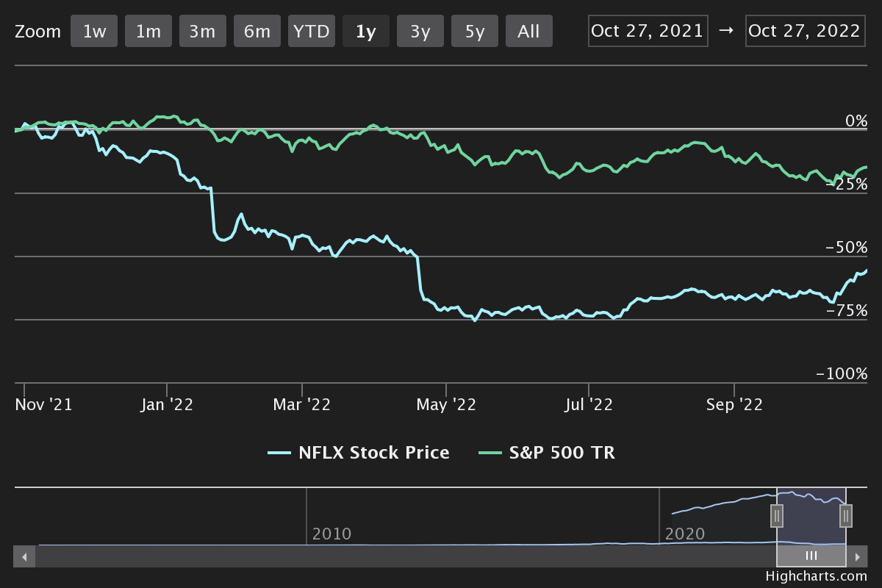Click the scrollbar track near 2010
This screenshot has width=882, height=588.
coord(331,556)
